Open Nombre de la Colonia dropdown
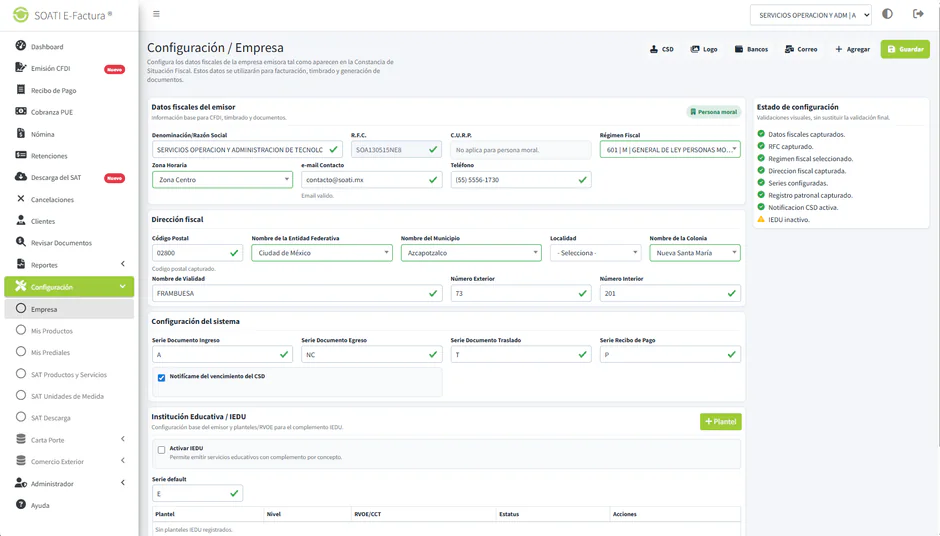Image resolution: width=940 pixels, height=536 pixels. (695, 253)
